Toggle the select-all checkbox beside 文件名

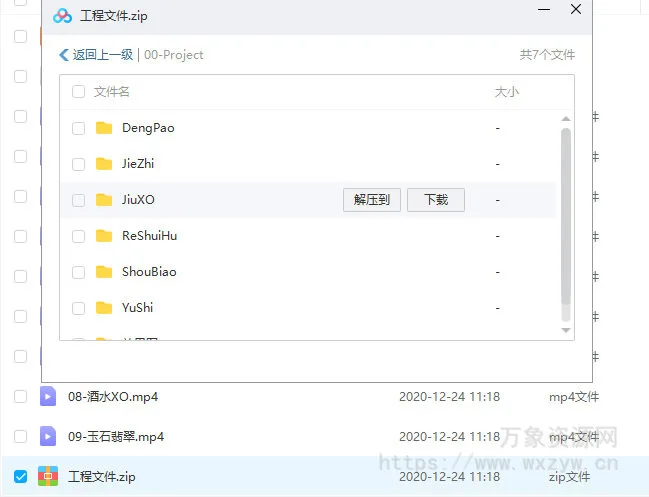[x=79, y=92]
